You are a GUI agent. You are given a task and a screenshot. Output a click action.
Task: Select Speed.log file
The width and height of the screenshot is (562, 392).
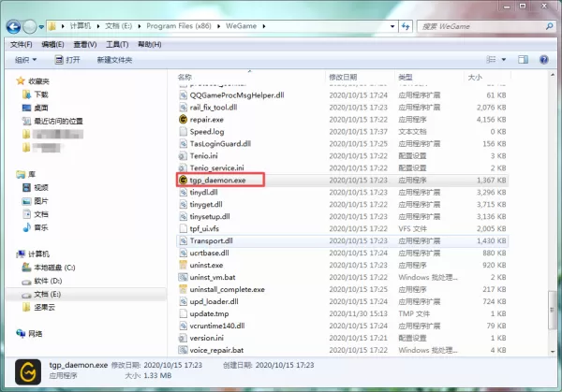click(207, 131)
